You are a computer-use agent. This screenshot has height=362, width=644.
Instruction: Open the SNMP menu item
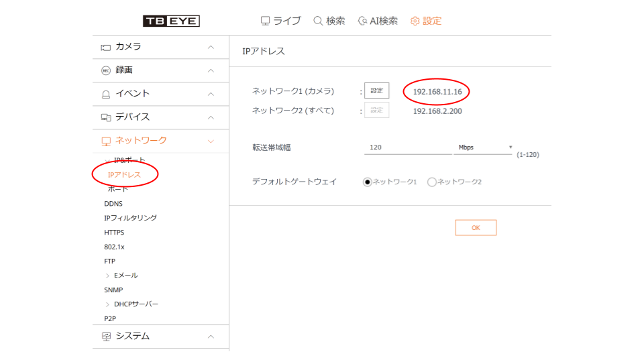(113, 290)
